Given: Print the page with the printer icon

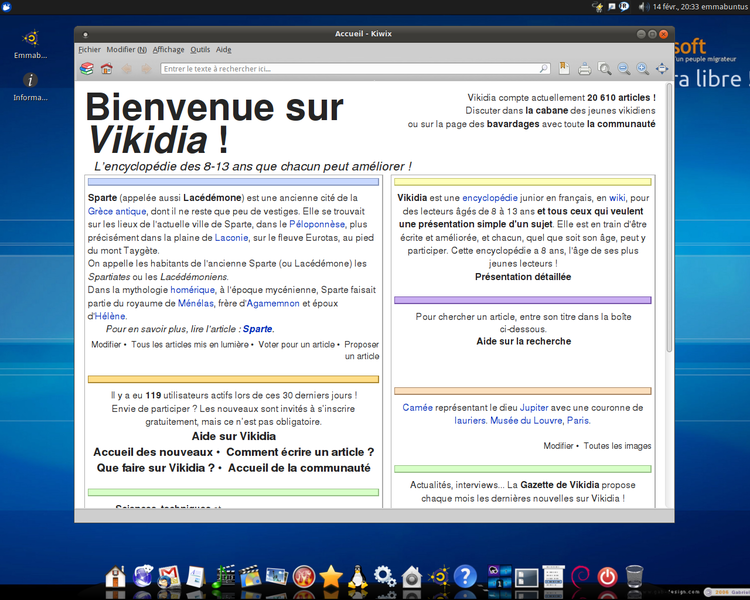Looking at the screenshot, I should pos(584,69).
